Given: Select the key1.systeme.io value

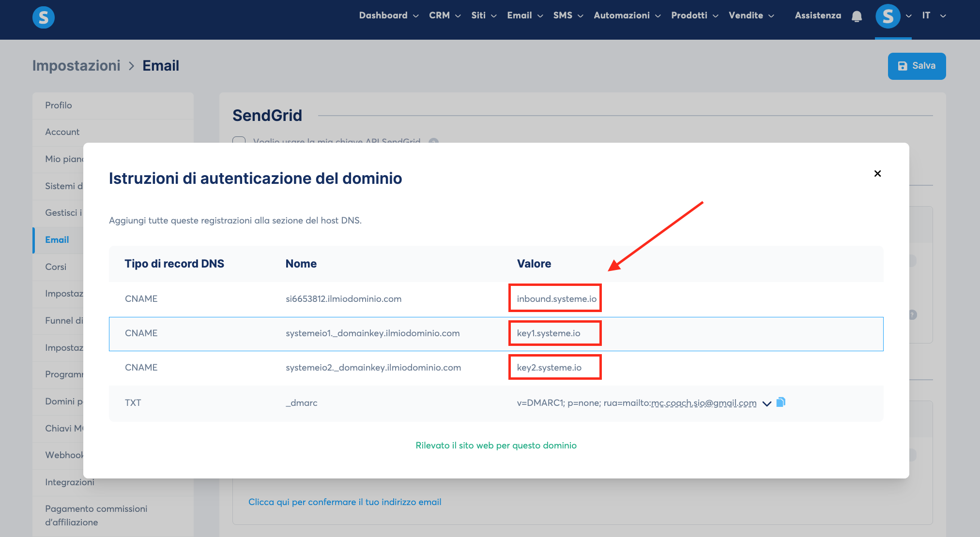Looking at the screenshot, I should 549,333.
